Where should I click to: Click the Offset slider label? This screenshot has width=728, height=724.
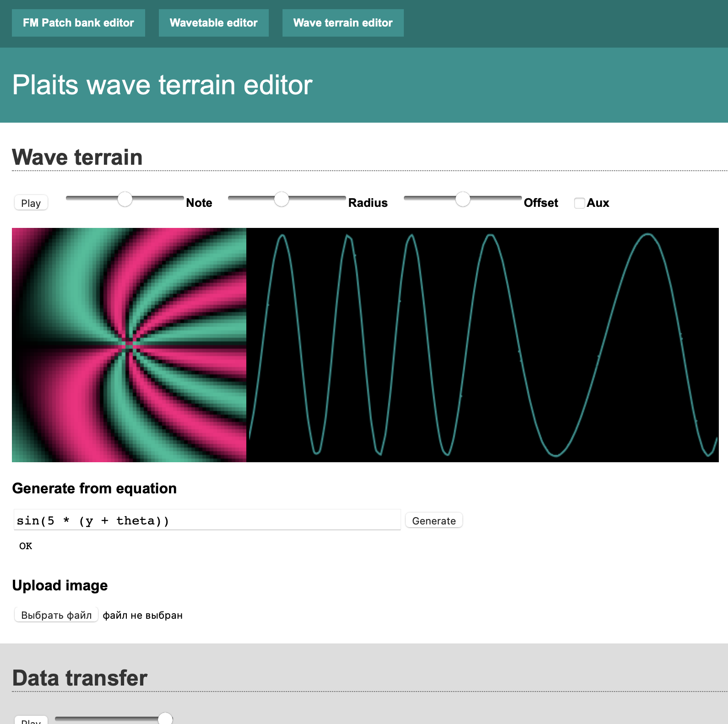pos(541,203)
